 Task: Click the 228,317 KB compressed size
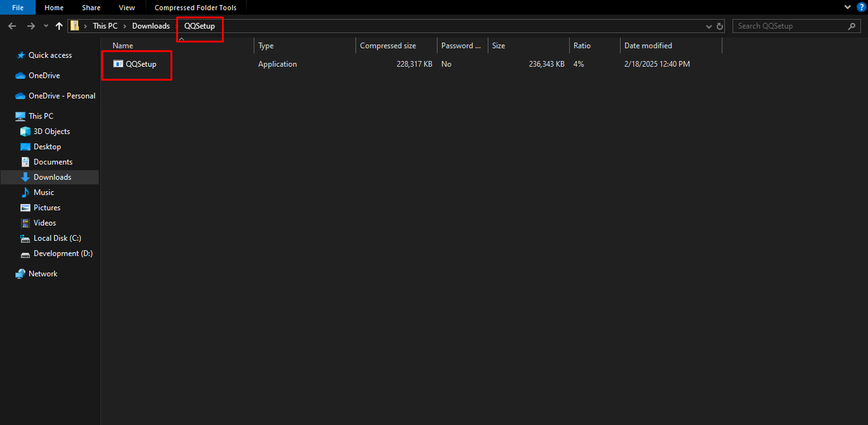(x=414, y=64)
